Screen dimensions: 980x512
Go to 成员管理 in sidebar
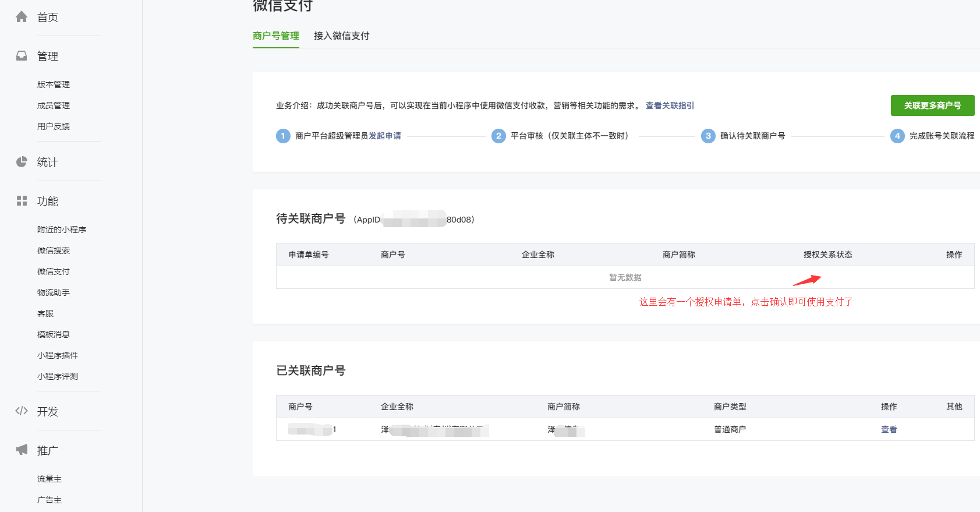(54, 105)
